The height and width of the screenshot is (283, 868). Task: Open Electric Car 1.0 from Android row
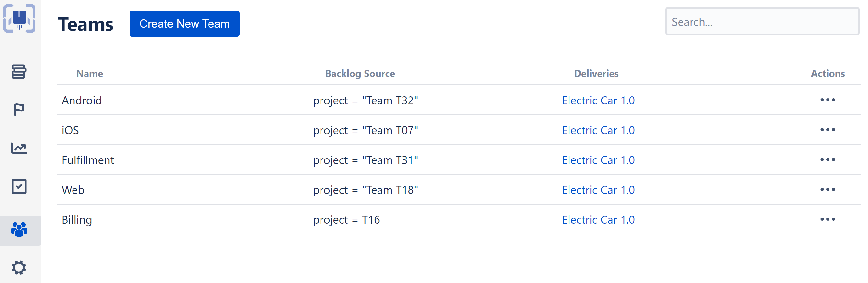coord(598,100)
